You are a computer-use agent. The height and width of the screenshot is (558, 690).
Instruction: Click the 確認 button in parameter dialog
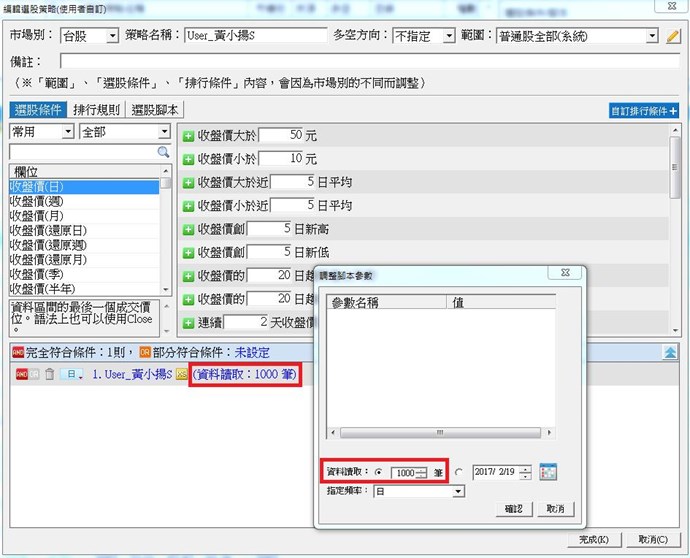(x=514, y=509)
